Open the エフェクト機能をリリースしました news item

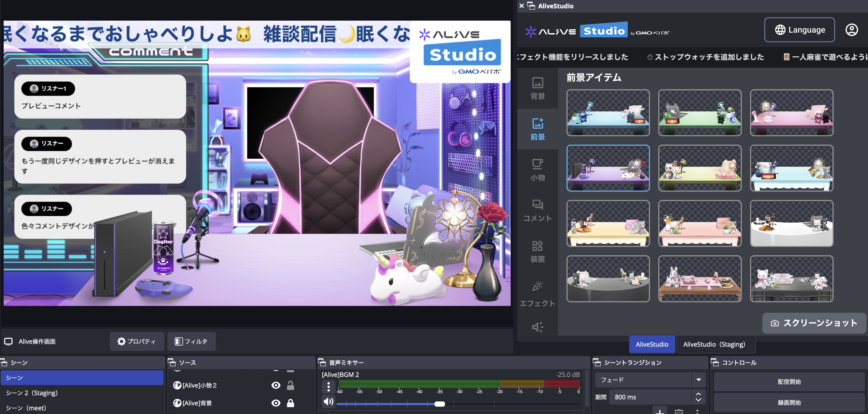573,57
